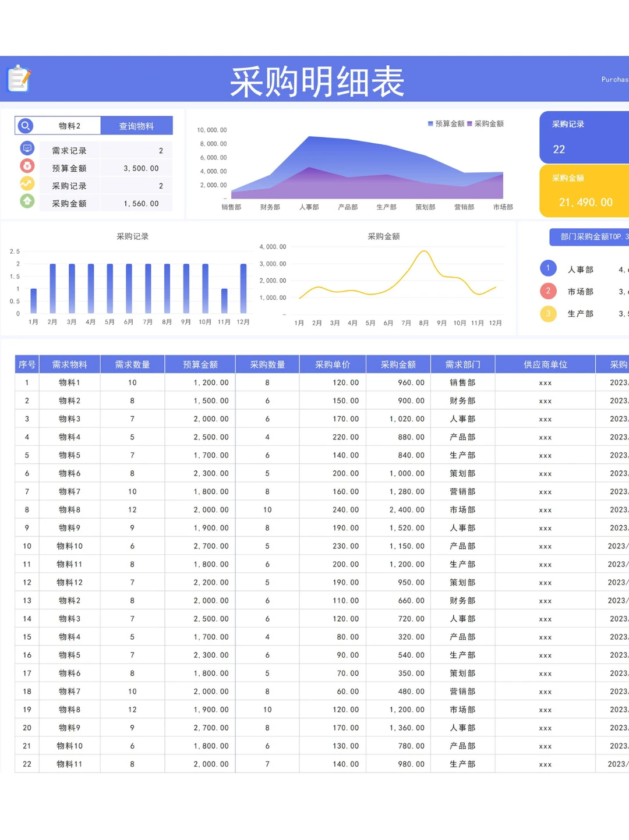The image size is (629, 840).
Task: Click the 采购记录 bar chart title
Action: (x=132, y=236)
